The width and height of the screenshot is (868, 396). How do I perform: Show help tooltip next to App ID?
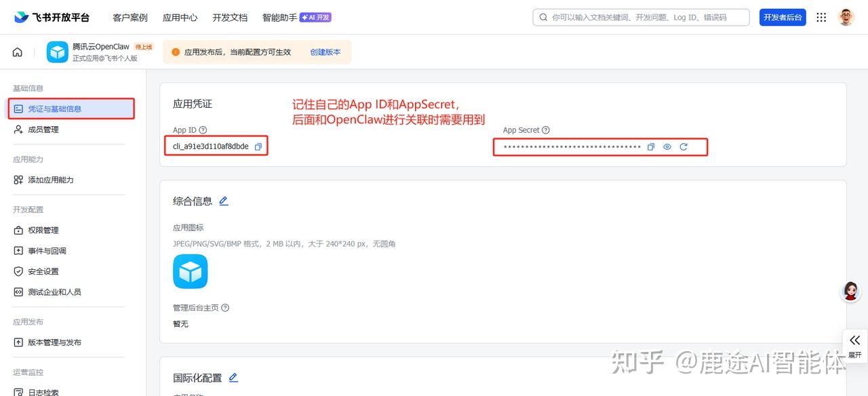(203, 130)
